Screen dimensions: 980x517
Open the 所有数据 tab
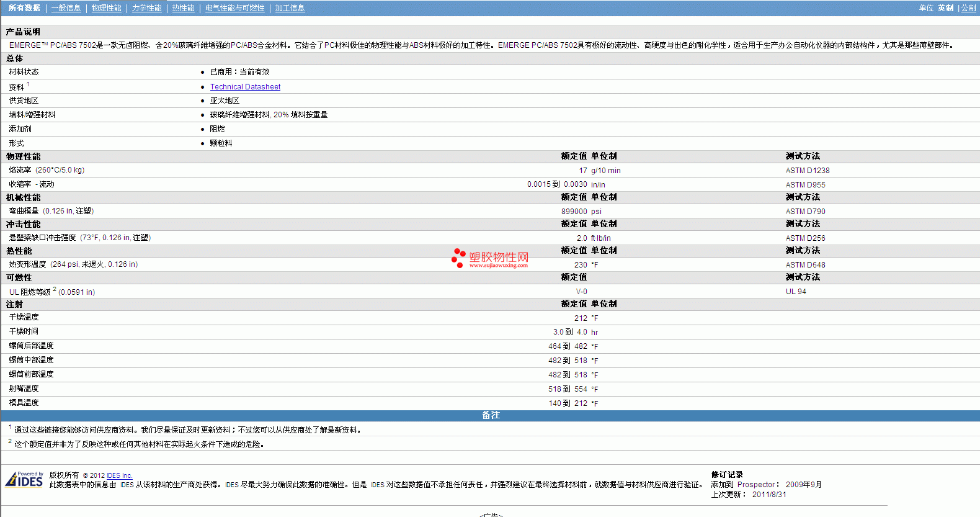[24, 8]
